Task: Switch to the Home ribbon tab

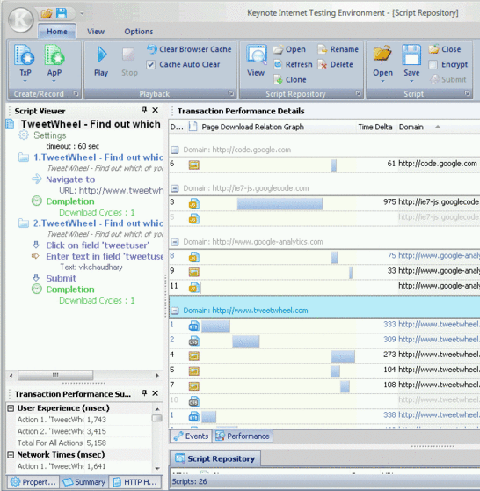Action: point(57,31)
